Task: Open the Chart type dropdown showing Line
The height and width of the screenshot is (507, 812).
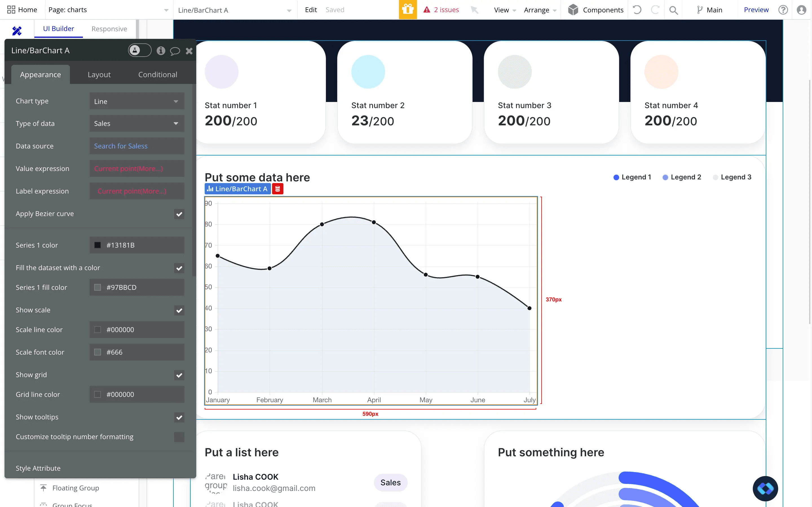Action: click(136, 101)
